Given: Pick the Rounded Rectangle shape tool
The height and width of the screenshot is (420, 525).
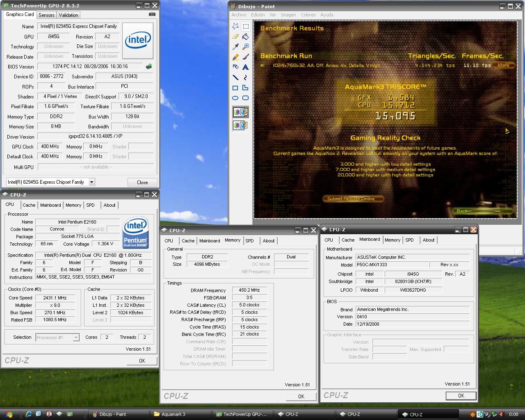Looking at the screenshot, I should (245, 98).
